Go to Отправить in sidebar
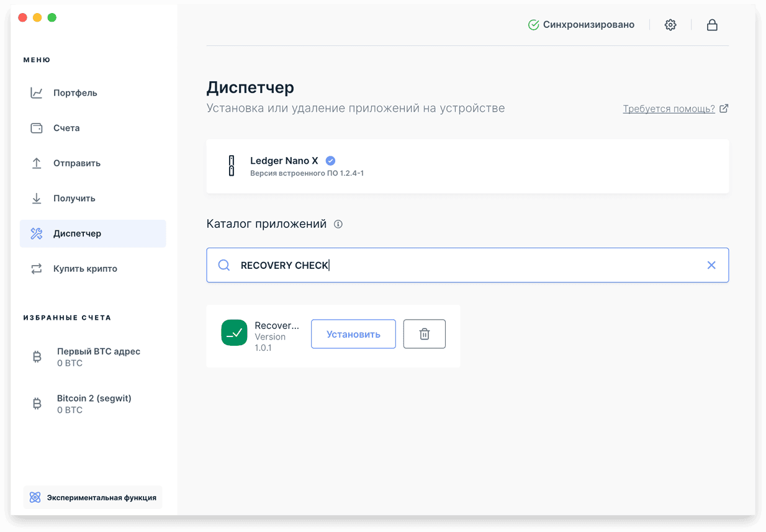The image size is (766, 532). [92, 163]
